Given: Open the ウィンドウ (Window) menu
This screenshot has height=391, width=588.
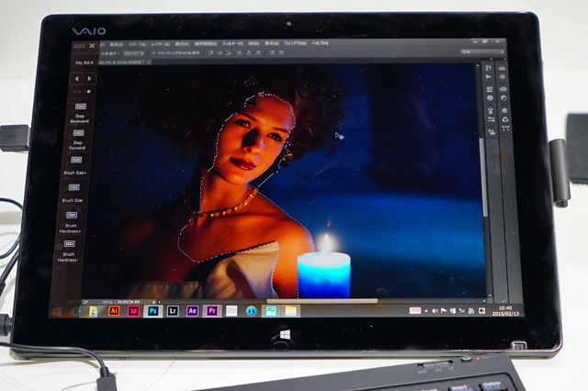Looking at the screenshot, I should coord(295,43).
